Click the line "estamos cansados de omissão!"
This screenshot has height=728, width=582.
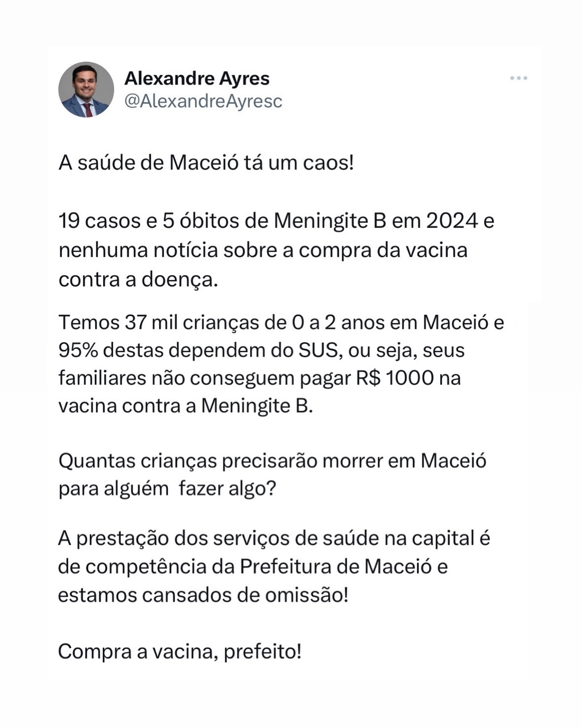coord(203,595)
